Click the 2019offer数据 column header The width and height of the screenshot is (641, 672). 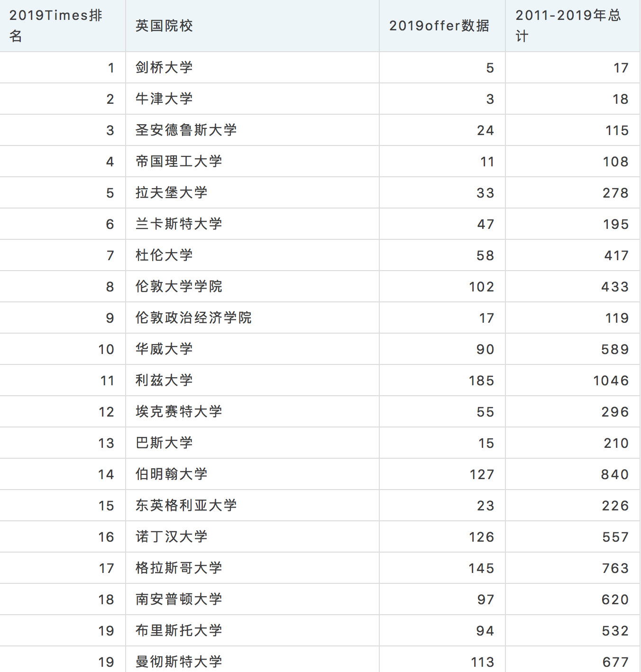coord(439,26)
